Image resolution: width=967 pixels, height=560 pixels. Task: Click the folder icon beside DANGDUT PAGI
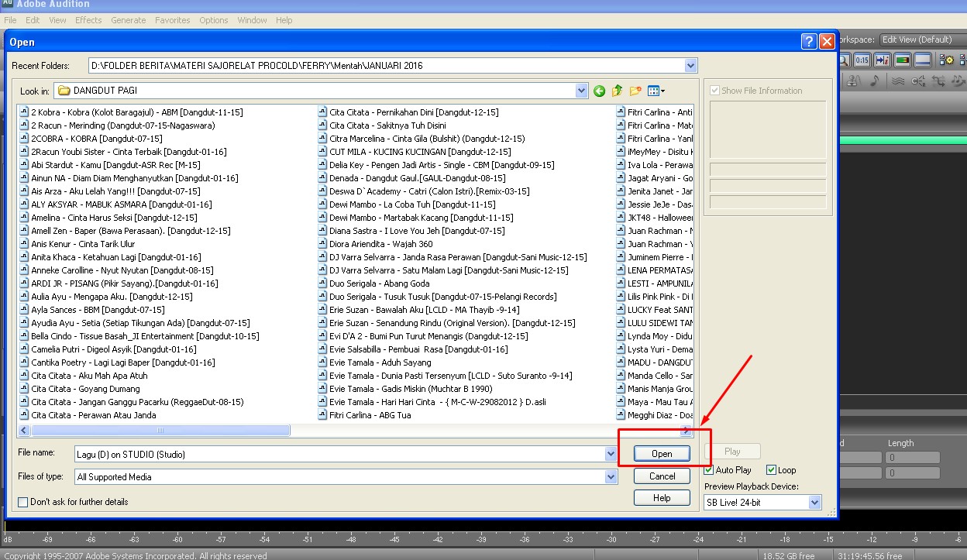64,91
